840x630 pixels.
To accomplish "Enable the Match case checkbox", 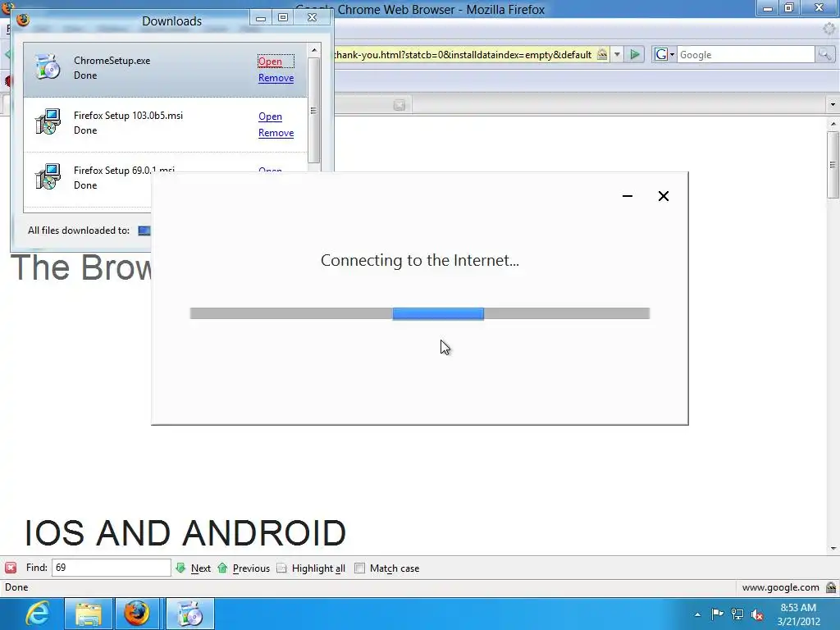I will pyautogui.click(x=359, y=568).
